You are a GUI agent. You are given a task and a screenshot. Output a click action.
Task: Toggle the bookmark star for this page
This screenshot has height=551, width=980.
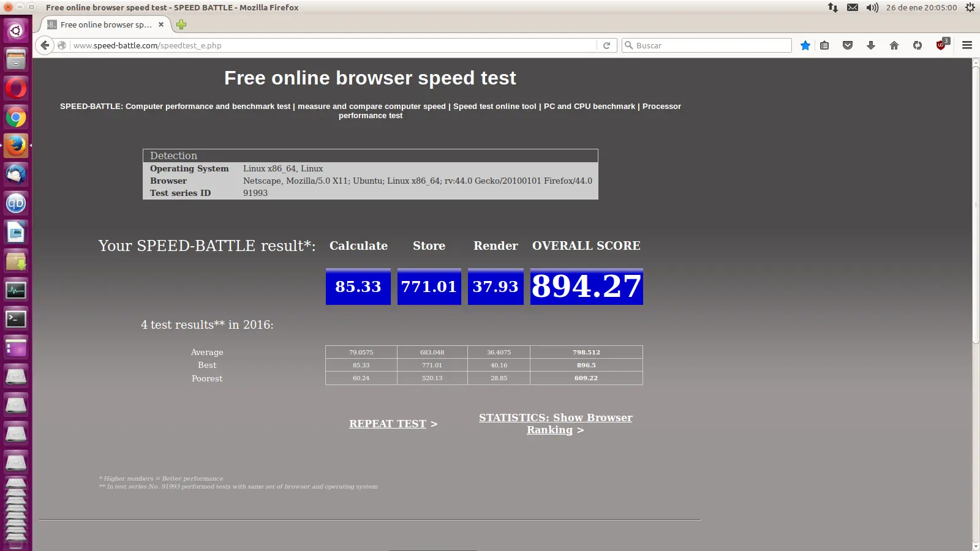[805, 45]
